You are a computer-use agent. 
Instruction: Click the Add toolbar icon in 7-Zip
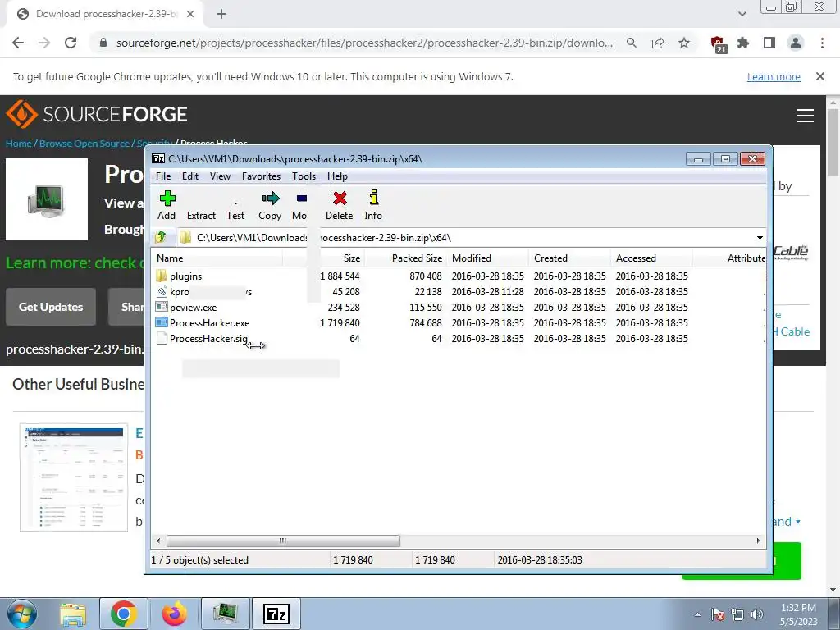click(167, 199)
